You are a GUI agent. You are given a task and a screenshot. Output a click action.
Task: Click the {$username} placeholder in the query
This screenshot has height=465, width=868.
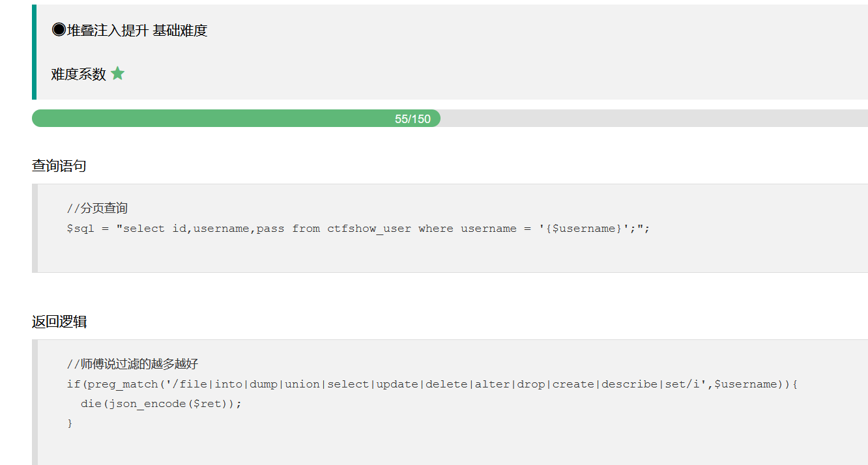click(584, 229)
